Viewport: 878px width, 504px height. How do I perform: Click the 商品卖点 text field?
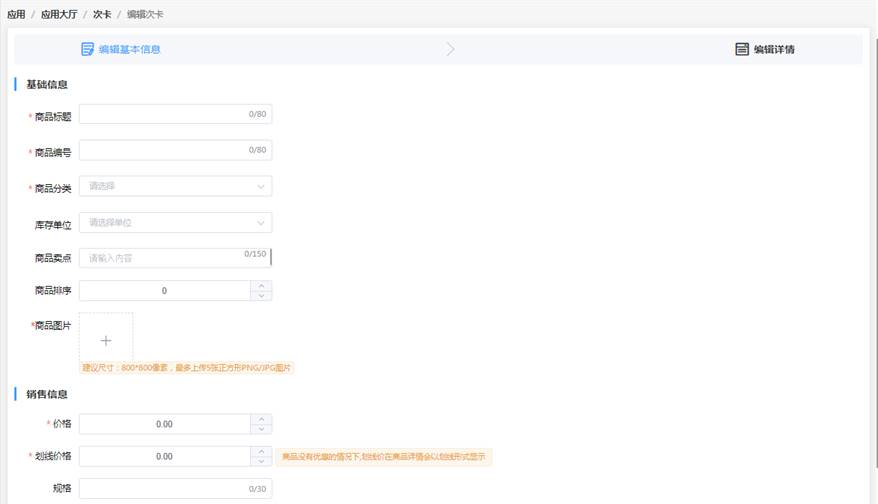tap(160, 258)
